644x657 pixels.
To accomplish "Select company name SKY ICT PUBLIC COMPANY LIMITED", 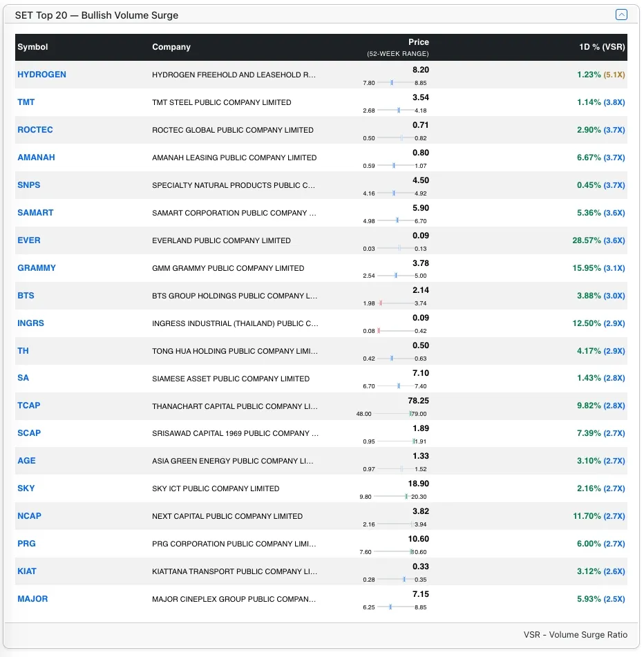I will click(x=216, y=488).
